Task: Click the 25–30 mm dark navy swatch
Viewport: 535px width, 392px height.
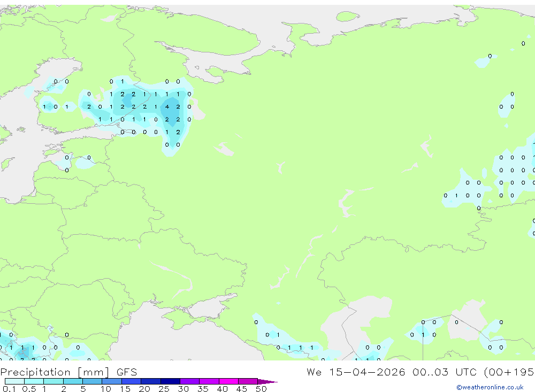Action: [170, 381]
